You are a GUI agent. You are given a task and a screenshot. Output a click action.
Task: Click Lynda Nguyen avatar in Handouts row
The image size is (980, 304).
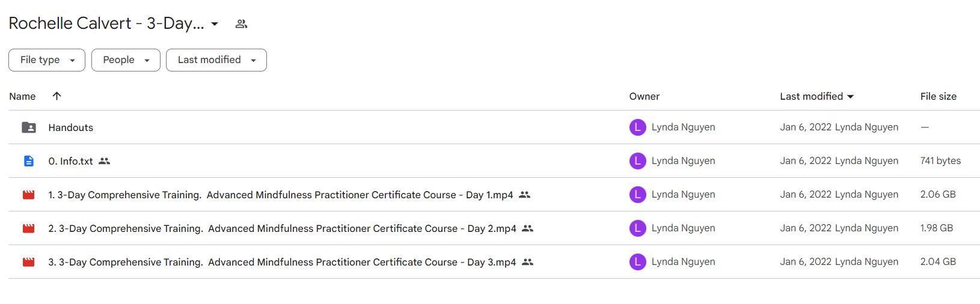pos(638,127)
